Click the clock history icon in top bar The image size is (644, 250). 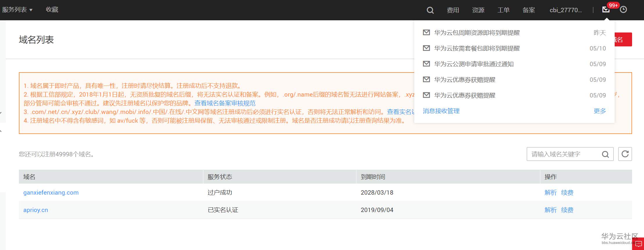(x=623, y=10)
